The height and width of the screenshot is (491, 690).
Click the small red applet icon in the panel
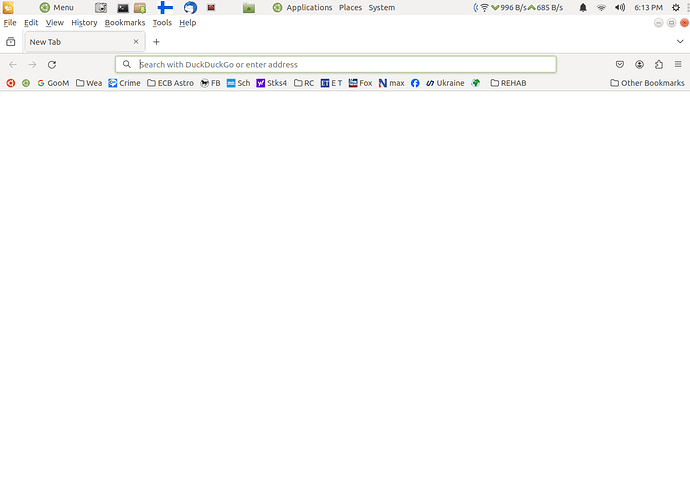[211, 7]
